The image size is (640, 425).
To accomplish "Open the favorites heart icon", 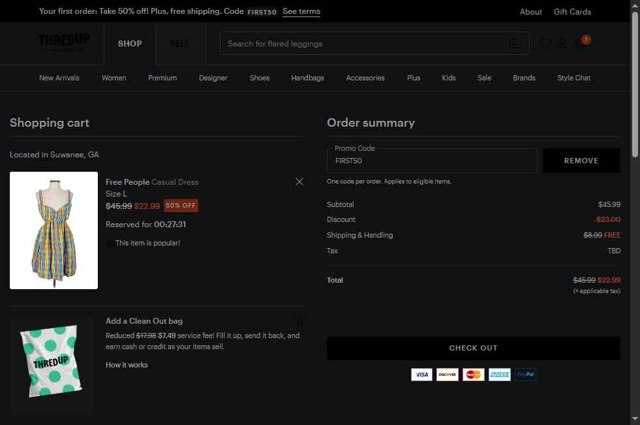I will [x=545, y=43].
